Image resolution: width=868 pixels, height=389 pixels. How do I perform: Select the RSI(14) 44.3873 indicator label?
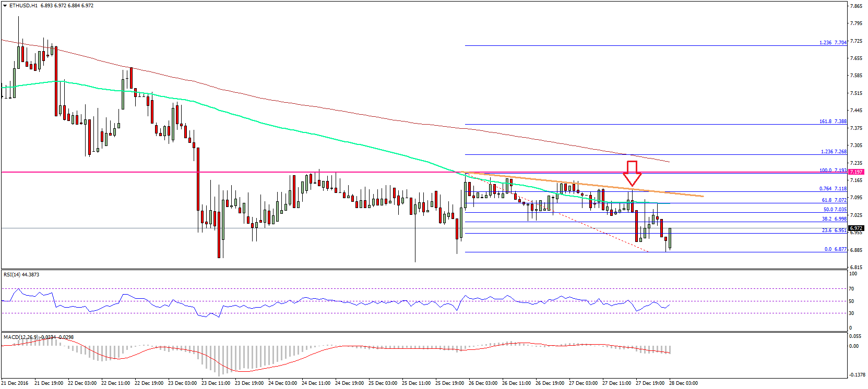pos(21,274)
